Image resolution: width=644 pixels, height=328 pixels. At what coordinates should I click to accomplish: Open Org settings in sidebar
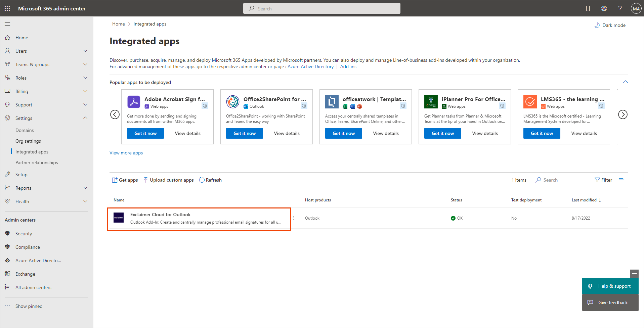coord(28,141)
